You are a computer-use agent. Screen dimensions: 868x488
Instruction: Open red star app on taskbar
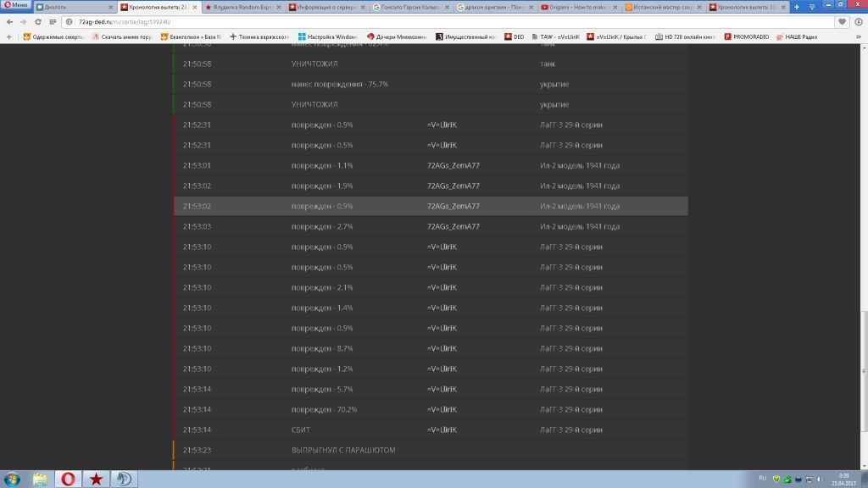coord(97,480)
